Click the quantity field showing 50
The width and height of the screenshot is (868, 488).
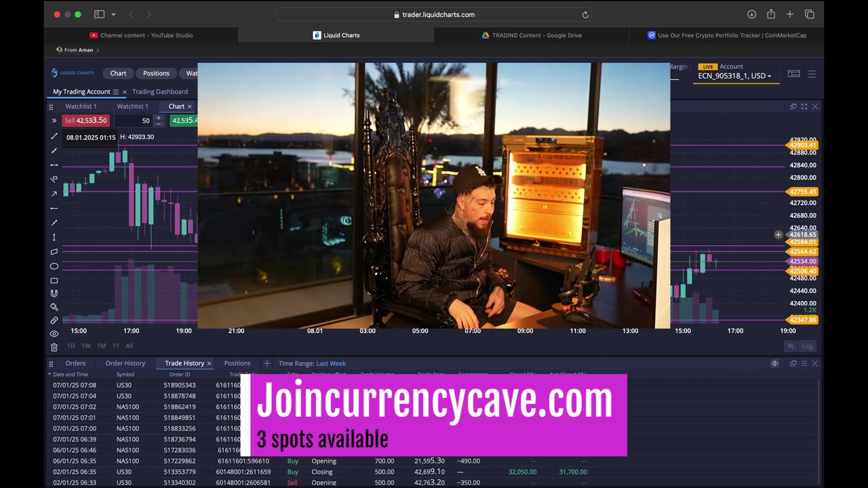coord(134,121)
